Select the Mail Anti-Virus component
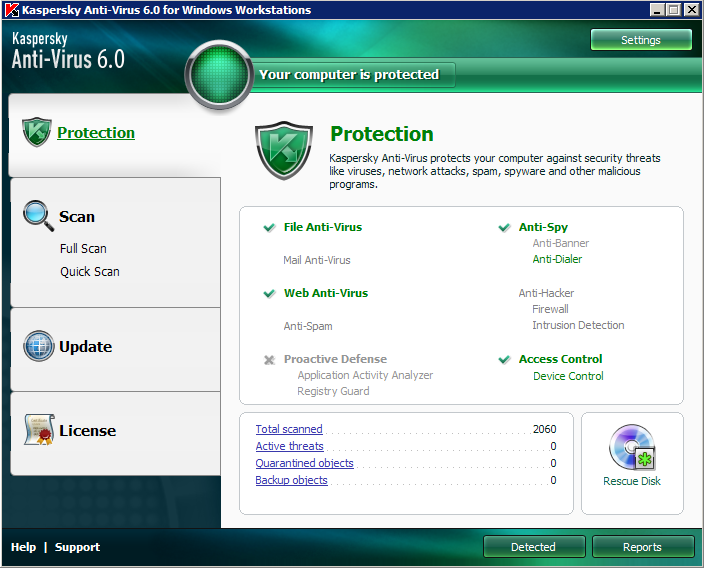Image resolution: width=704 pixels, height=568 pixels. point(317,260)
